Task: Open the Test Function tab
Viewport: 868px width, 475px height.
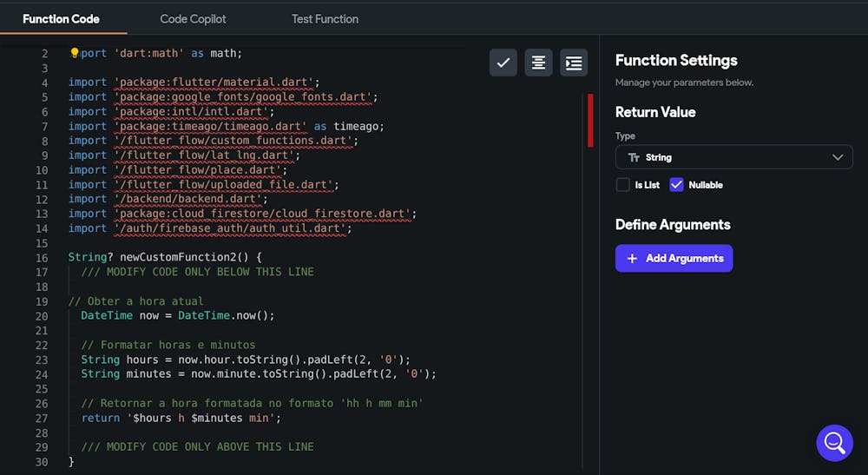Action: click(x=325, y=18)
